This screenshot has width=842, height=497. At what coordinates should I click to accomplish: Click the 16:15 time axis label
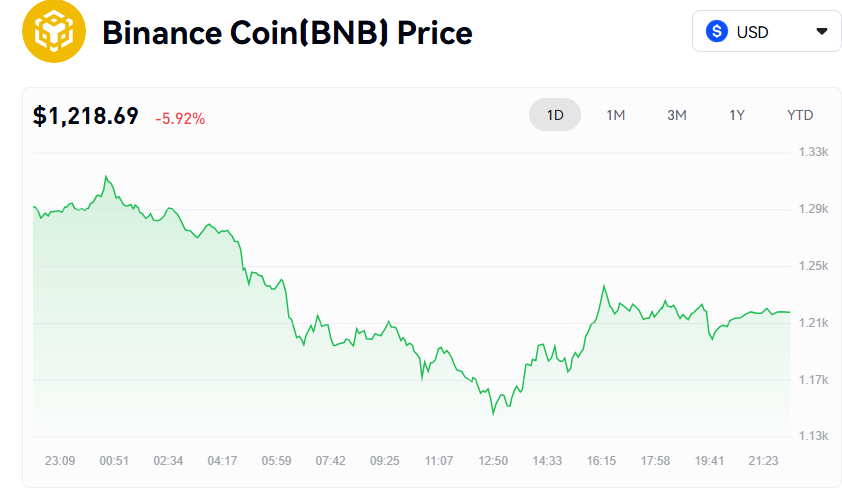(601, 460)
